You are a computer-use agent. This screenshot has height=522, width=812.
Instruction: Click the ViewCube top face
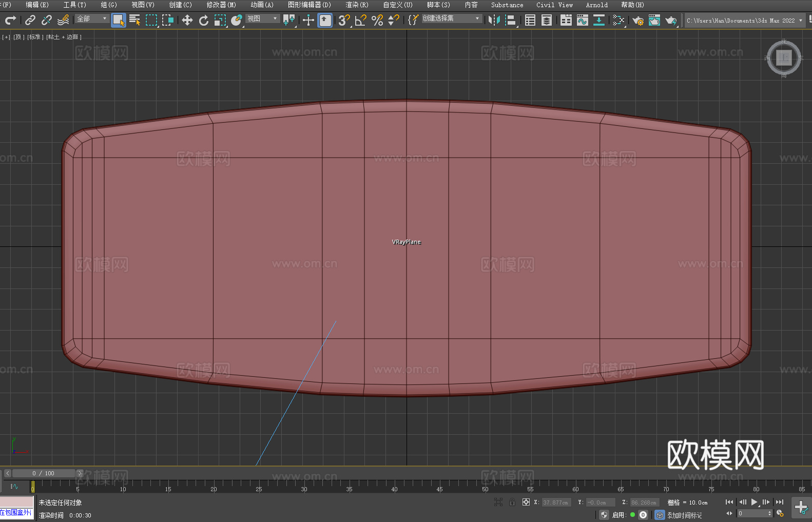pos(784,57)
